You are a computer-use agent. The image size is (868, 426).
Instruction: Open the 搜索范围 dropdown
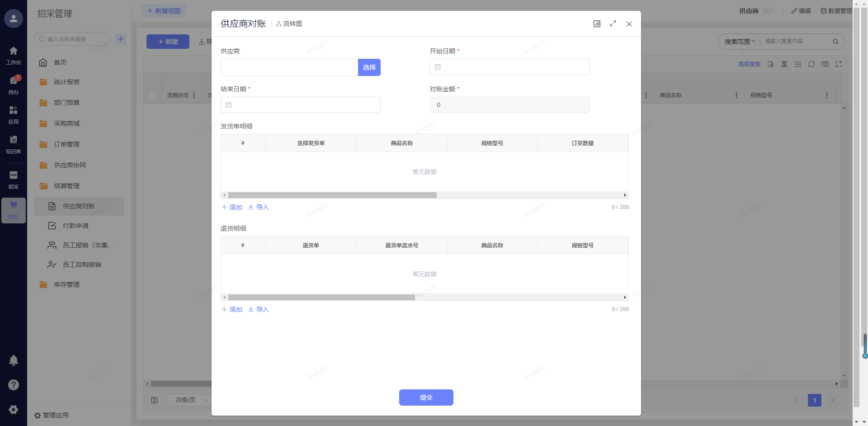coord(740,42)
